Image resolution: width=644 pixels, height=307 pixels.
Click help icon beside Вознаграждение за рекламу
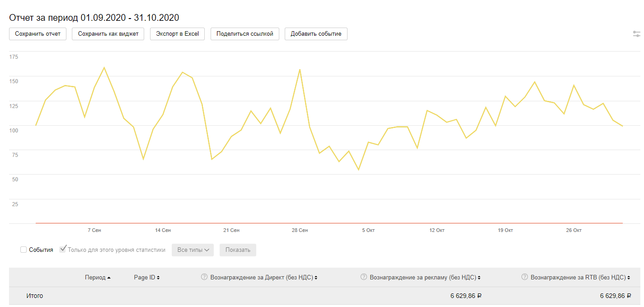[x=364, y=277]
